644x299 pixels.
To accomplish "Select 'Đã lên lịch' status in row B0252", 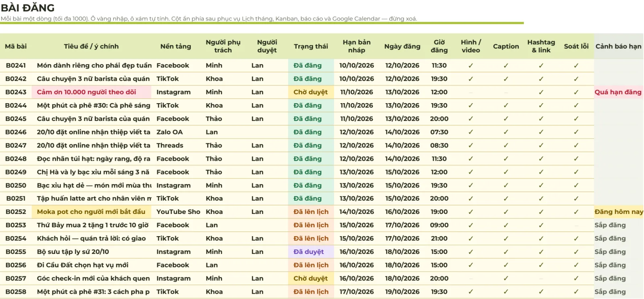I will [x=311, y=212].
